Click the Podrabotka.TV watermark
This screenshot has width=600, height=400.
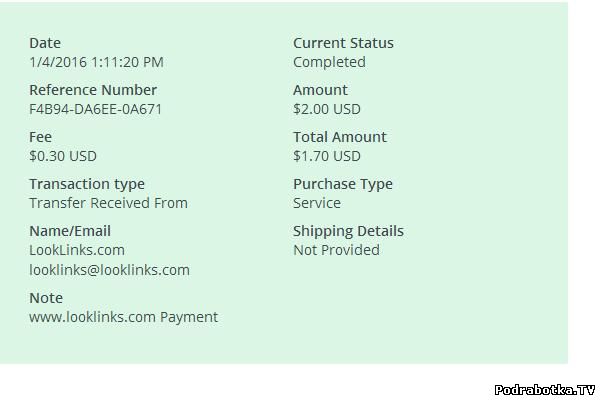click(x=545, y=389)
